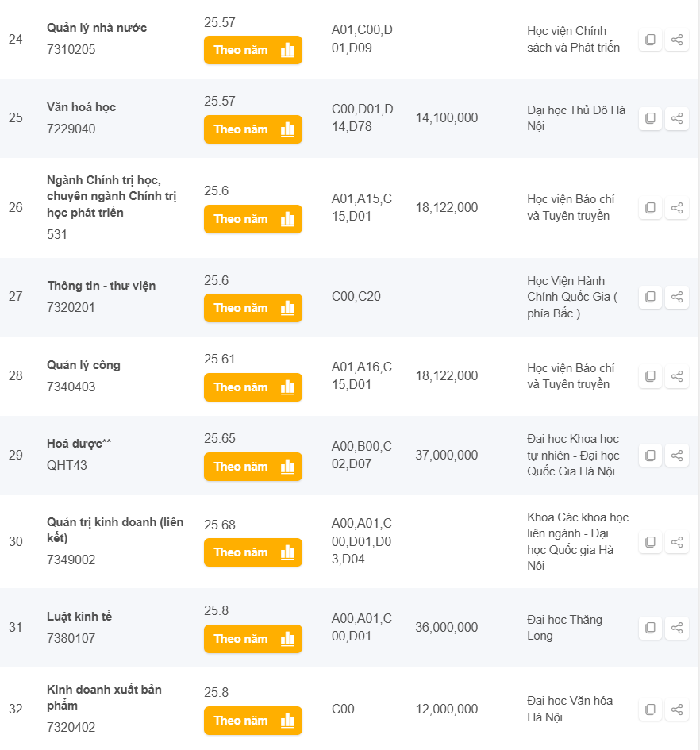Share the Kinh doanh xuất bản phẩm row
This screenshot has width=700, height=750.
click(677, 710)
